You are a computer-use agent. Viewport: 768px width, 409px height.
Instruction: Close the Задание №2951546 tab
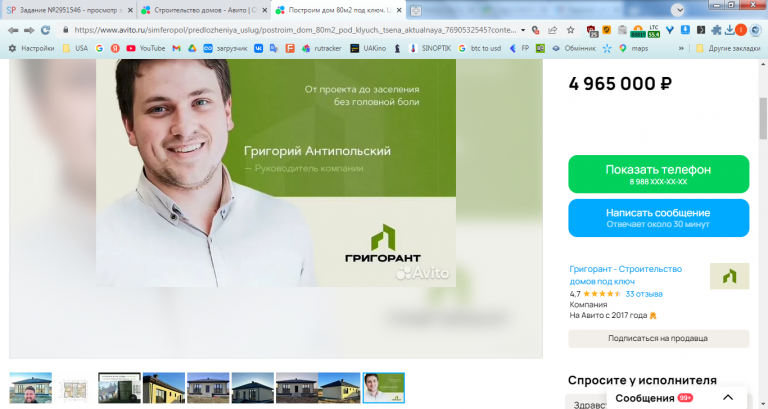(x=130, y=10)
